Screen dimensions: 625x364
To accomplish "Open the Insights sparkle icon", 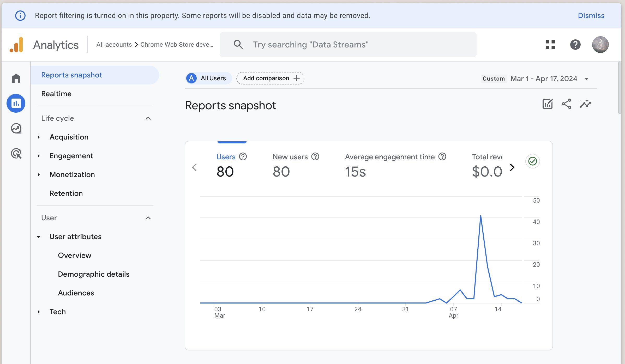I will click(585, 104).
